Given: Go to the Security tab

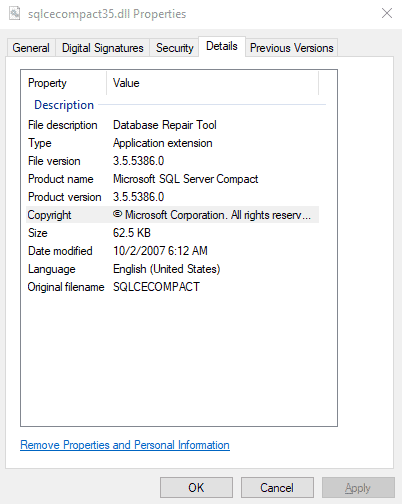Looking at the screenshot, I should point(174,48).
